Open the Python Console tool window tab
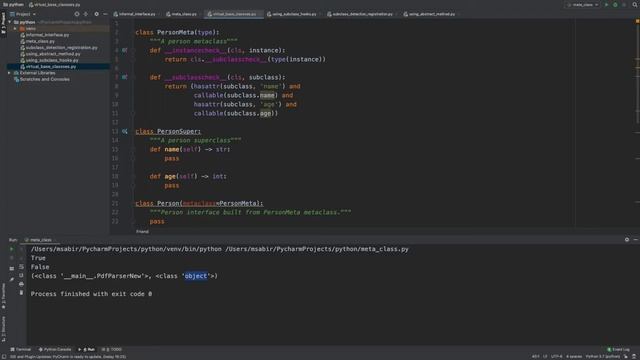This screenshot has height=360, width=640. (x=55, y=350)
